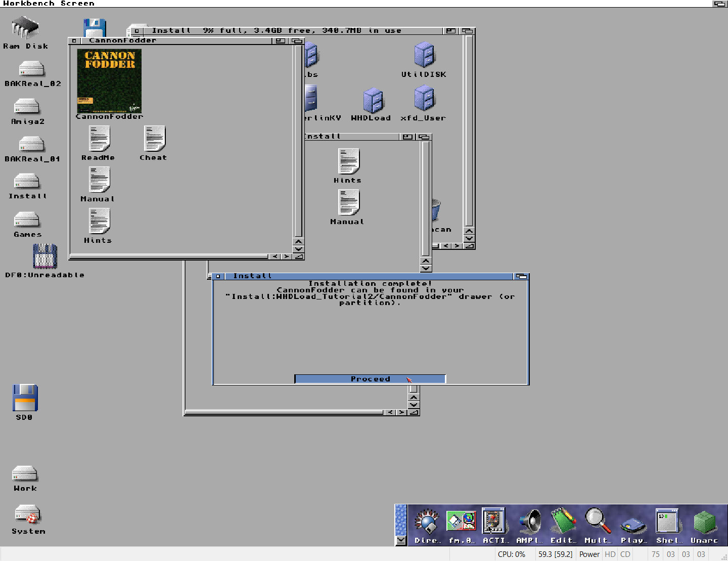
Task: Click Install volume window vertical scrollbar
Action: [469, 131]
